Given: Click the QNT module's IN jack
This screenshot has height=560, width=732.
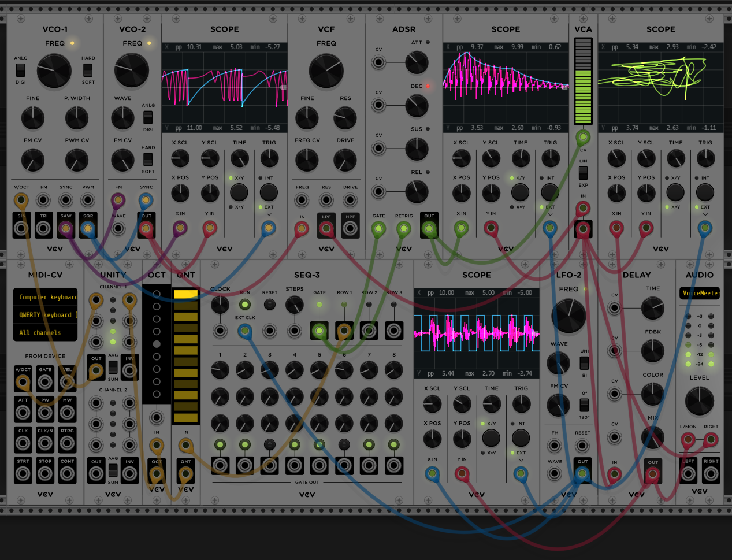Looking at the screenshot, I should coord(185,445).
